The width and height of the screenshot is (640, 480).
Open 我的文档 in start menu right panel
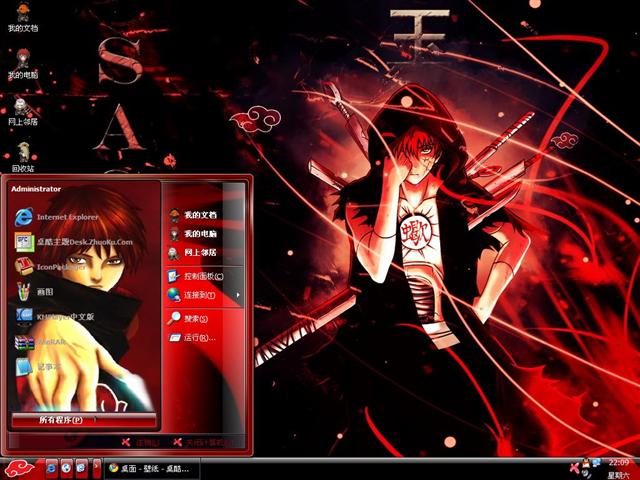pos(192,215)
